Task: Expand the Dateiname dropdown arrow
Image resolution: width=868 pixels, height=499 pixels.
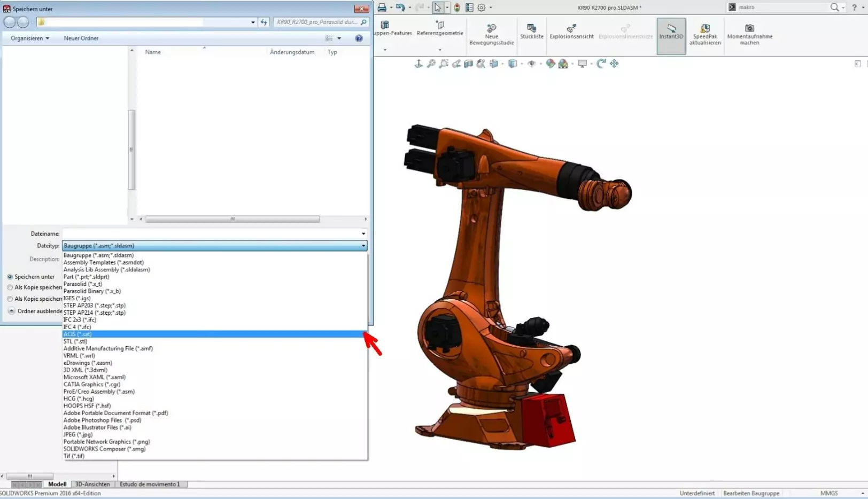Action: coord(363,233)
